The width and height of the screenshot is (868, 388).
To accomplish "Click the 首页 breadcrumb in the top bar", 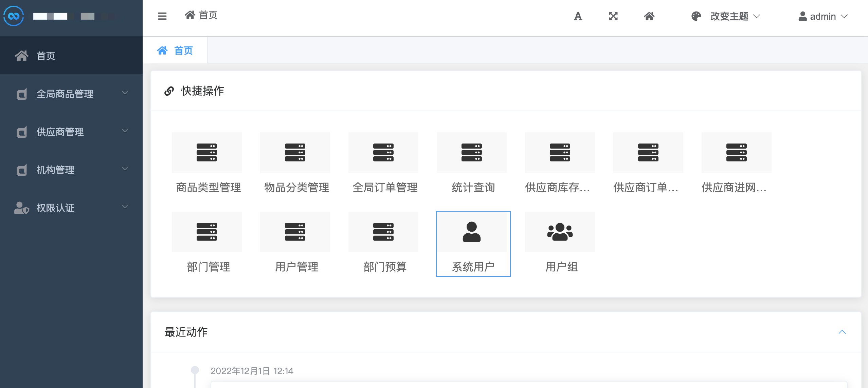I will click(x=201, y=15).
